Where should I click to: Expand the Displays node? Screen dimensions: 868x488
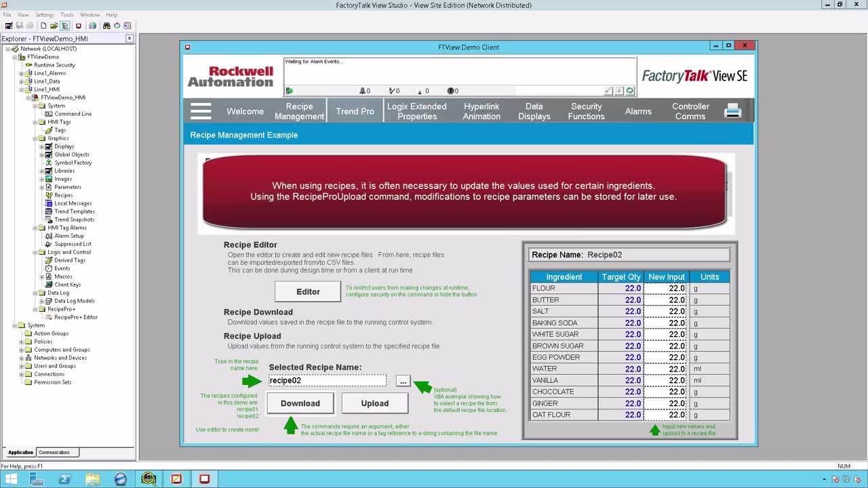click(x=41, y=146)
